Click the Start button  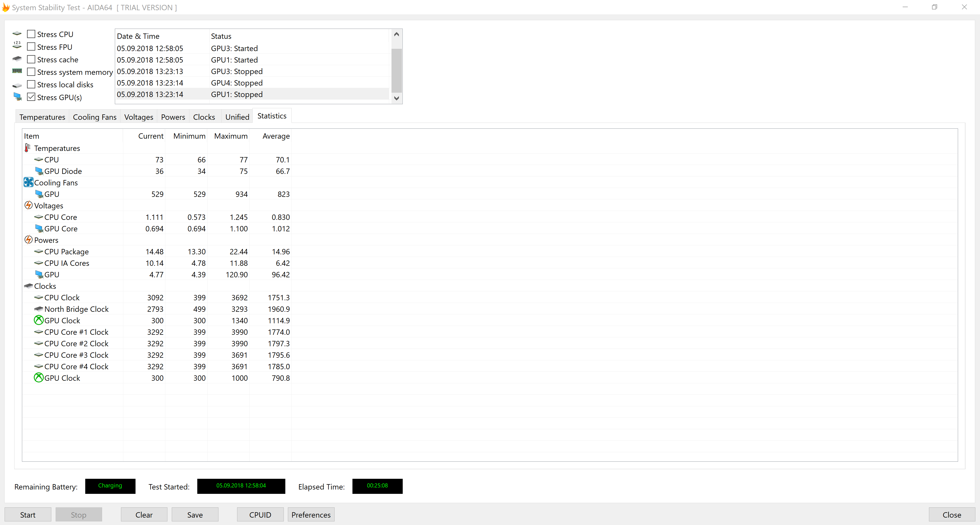click(28, 514)
